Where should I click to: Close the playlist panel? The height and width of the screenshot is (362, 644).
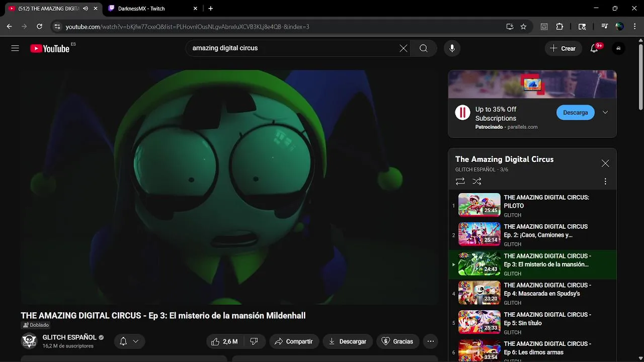[x=605, y=163]
